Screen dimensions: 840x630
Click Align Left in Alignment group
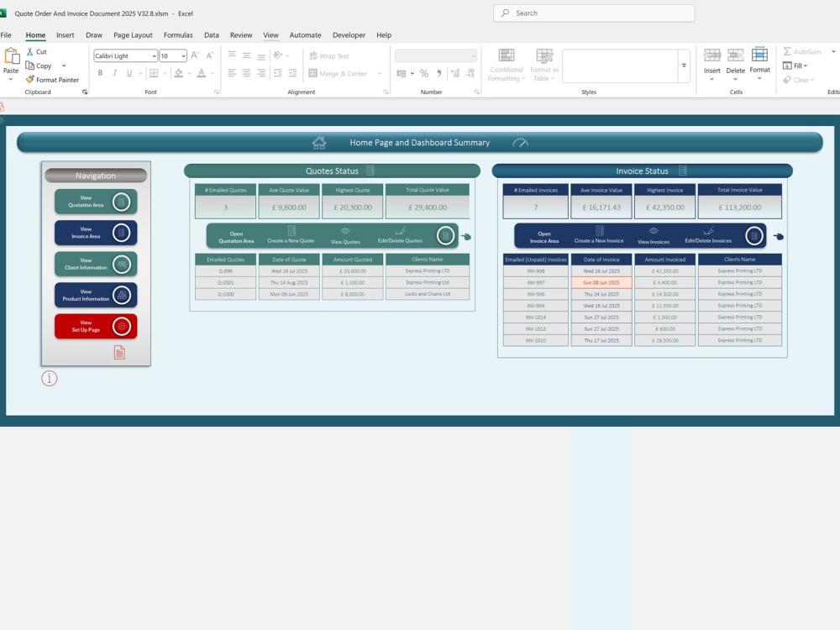pos(232,73)
